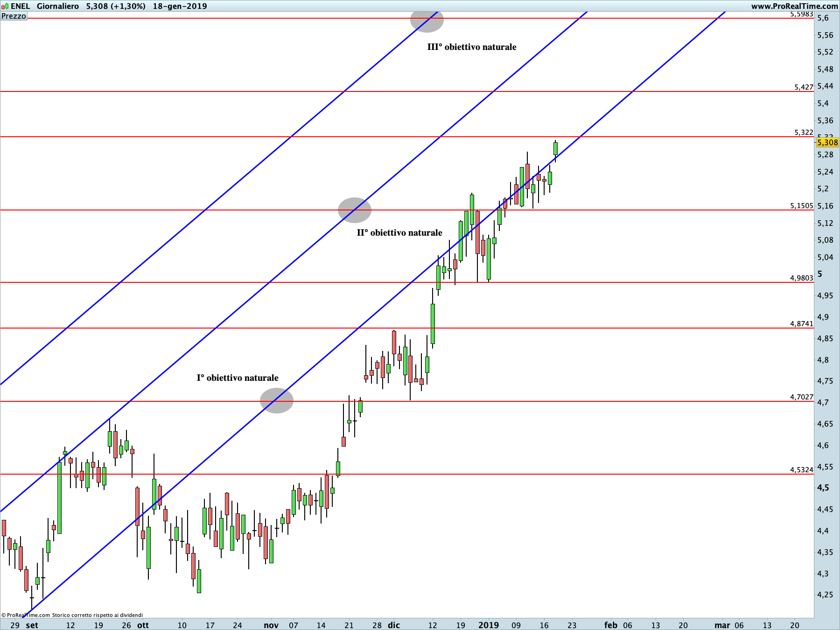
Task: Click the ENEL ticker name
Action: [x=20, y=7]
